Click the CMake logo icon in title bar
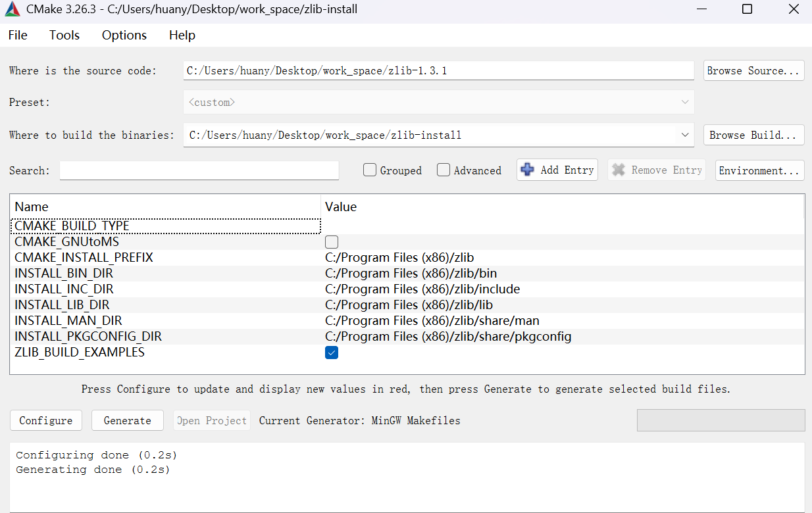 click(12, 10)
